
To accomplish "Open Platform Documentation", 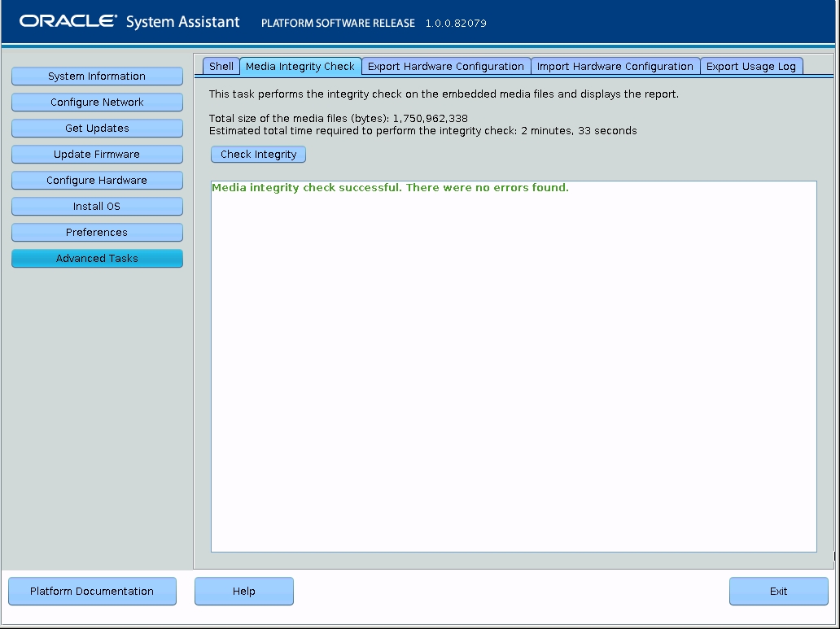I will pos(92,591).
